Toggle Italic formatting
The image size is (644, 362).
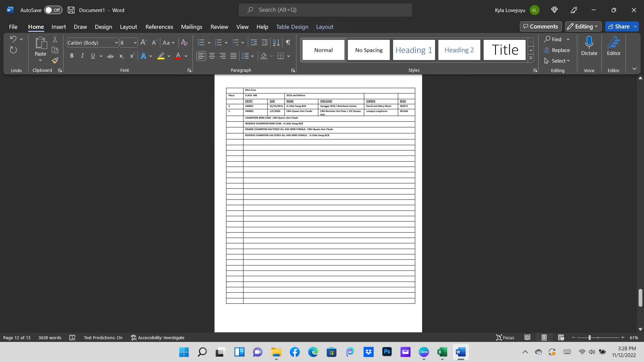[x=82, y=56]
